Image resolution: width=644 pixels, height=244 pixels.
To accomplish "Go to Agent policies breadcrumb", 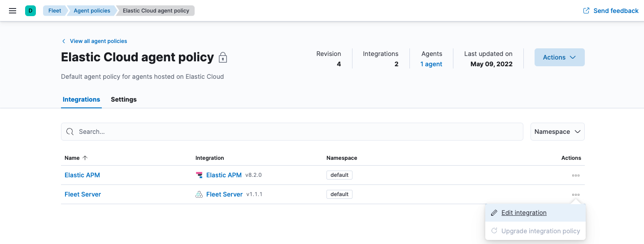I will click(x=92, y=11).
